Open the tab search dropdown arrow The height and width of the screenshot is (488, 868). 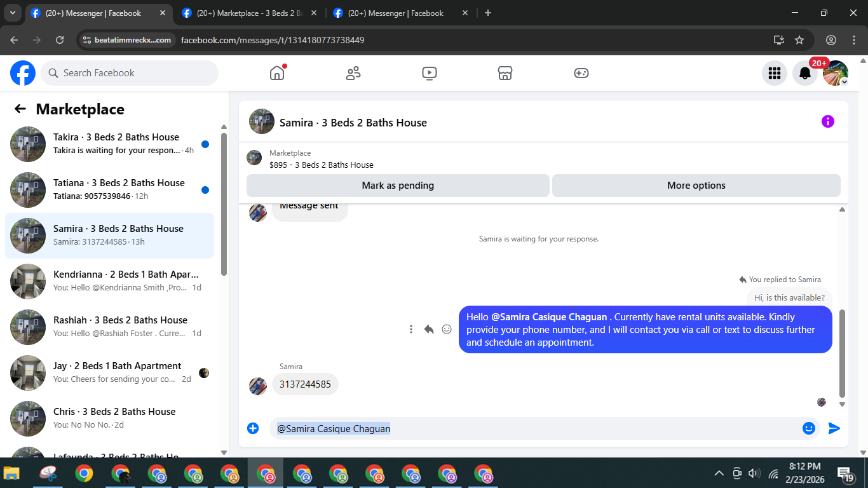(x=12, y=13)
